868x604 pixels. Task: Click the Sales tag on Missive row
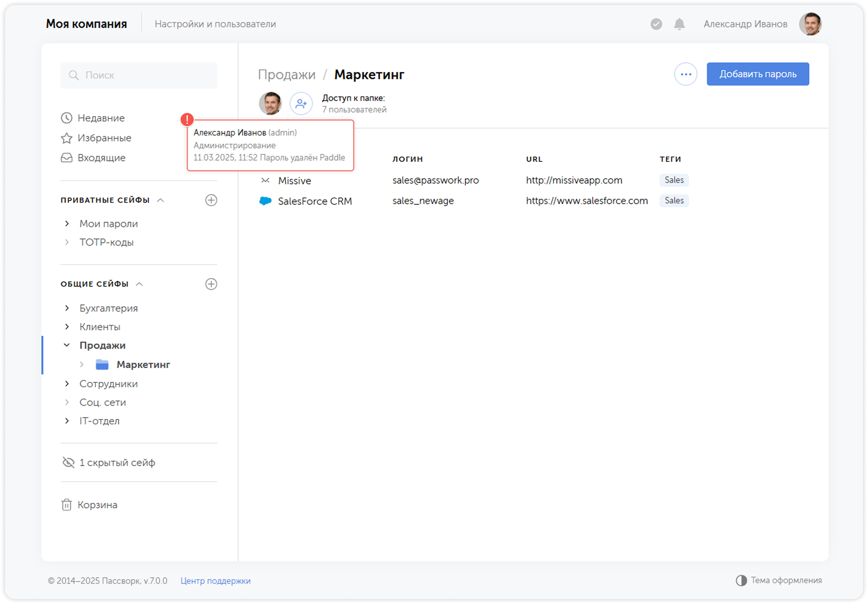[674, 180]
